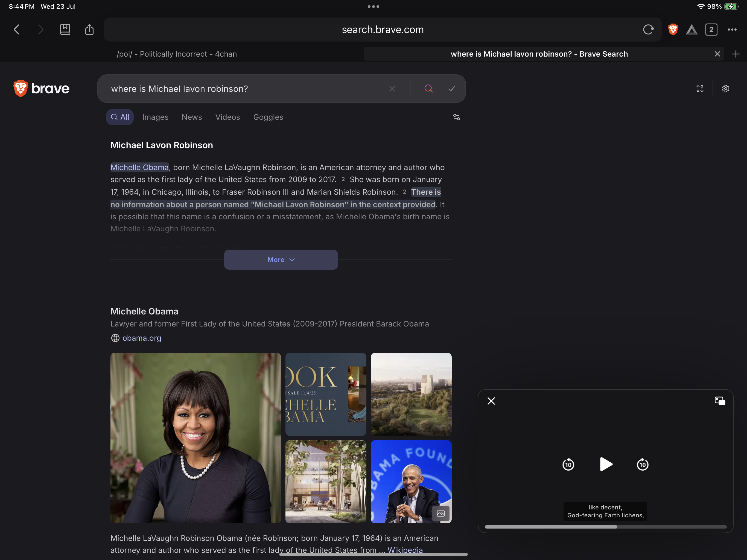This screenshot has width=747, height=560.
Task: Skip video forward 10 seconds
Action: pos(642,464)
